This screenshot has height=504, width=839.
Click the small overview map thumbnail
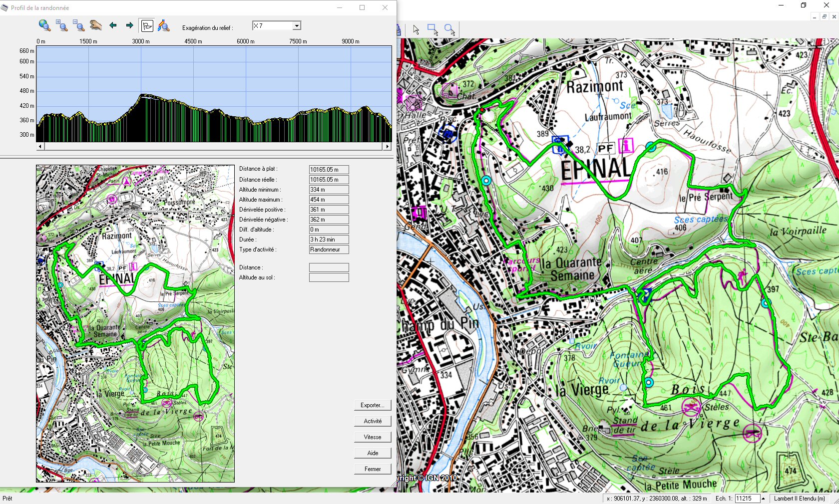coord(135,324)
